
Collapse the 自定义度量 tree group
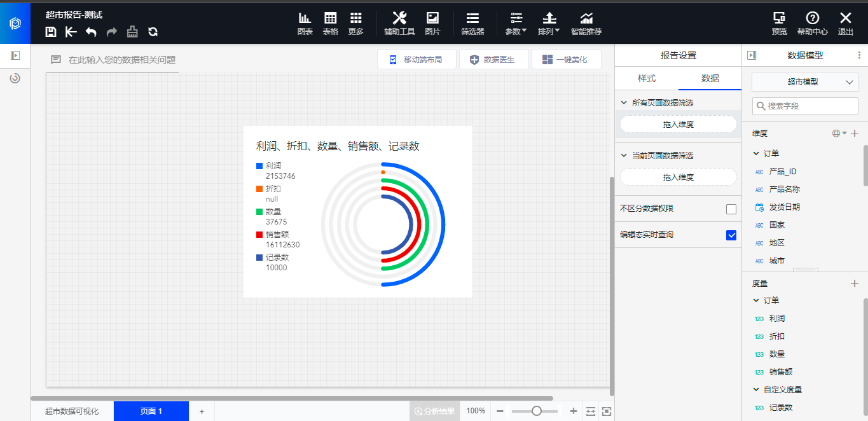pyautogui.click(x=756, y=390)
